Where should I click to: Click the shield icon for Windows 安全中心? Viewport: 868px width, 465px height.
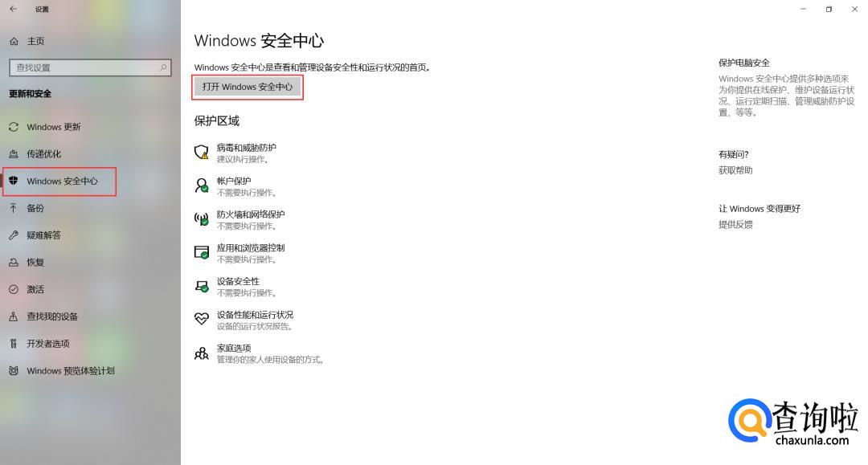pyautogui.click(x=14, y=181)
